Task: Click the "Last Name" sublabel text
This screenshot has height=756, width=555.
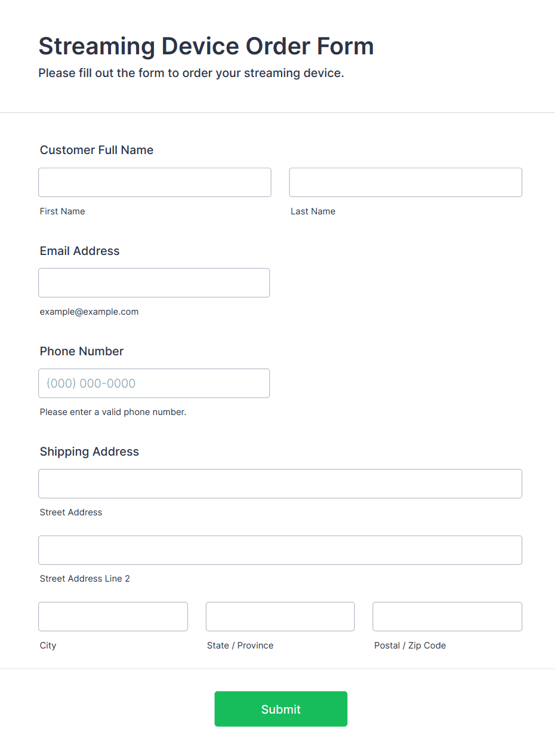Action: point(313,211)
